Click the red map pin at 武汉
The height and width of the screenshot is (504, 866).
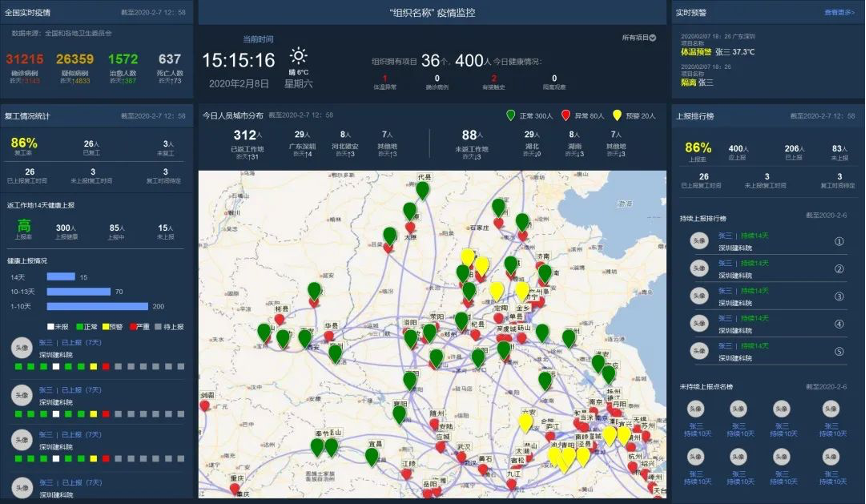[462, 457]
